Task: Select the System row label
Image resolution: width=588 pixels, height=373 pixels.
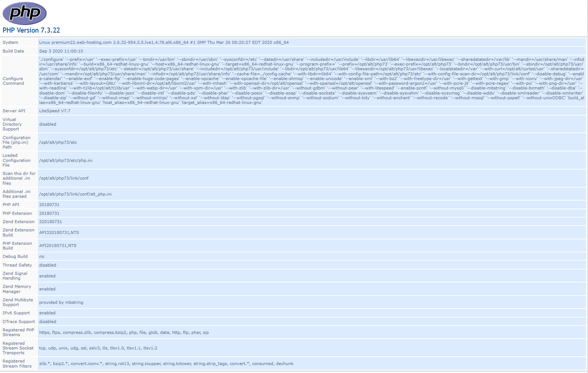Action: 10,42
